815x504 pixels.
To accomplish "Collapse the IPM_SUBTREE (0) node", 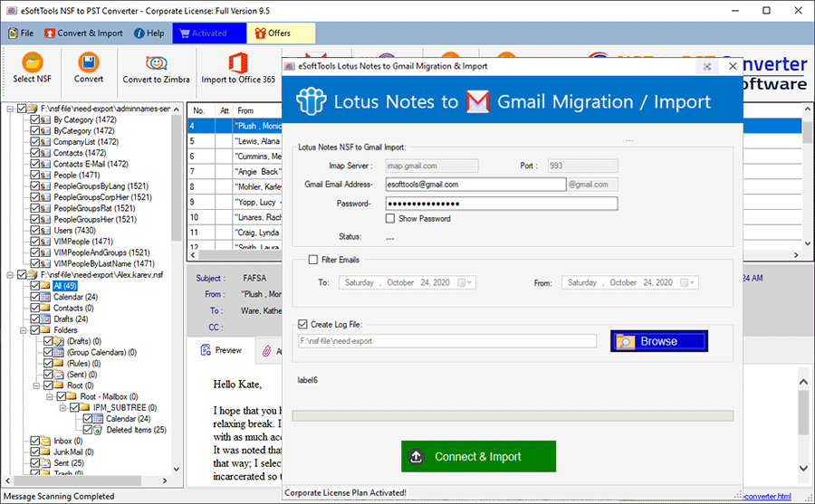I will tap(62, 408).
